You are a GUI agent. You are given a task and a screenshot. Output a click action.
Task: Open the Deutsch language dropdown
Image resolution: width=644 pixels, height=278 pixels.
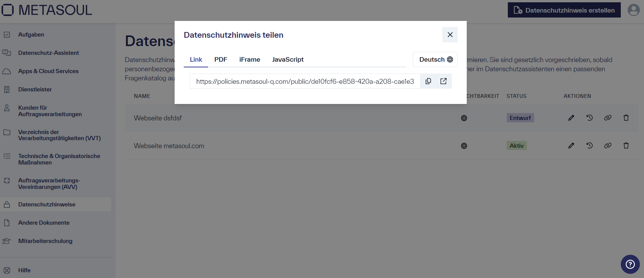coord(435,59)
